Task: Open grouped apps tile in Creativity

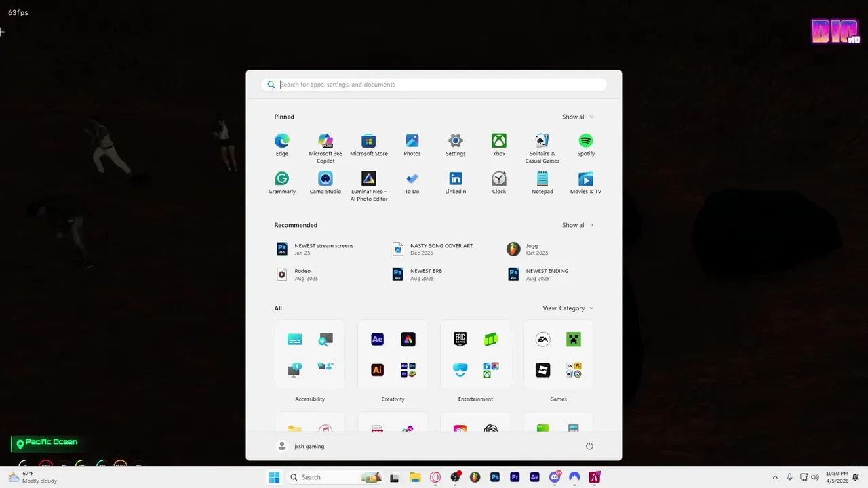Action: coord(408,369)
